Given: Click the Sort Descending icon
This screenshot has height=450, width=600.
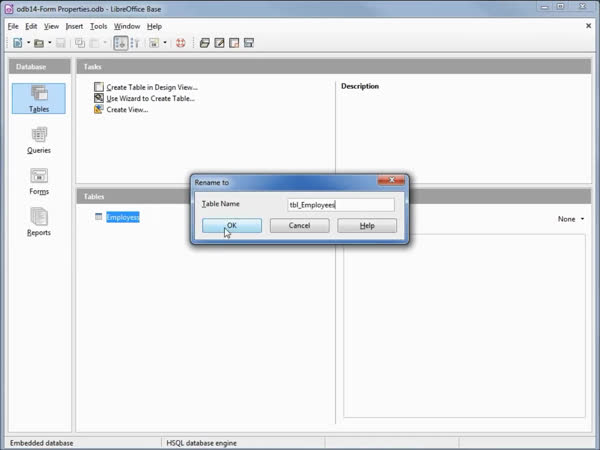Looking at the screenshot, I should point(135,43).
